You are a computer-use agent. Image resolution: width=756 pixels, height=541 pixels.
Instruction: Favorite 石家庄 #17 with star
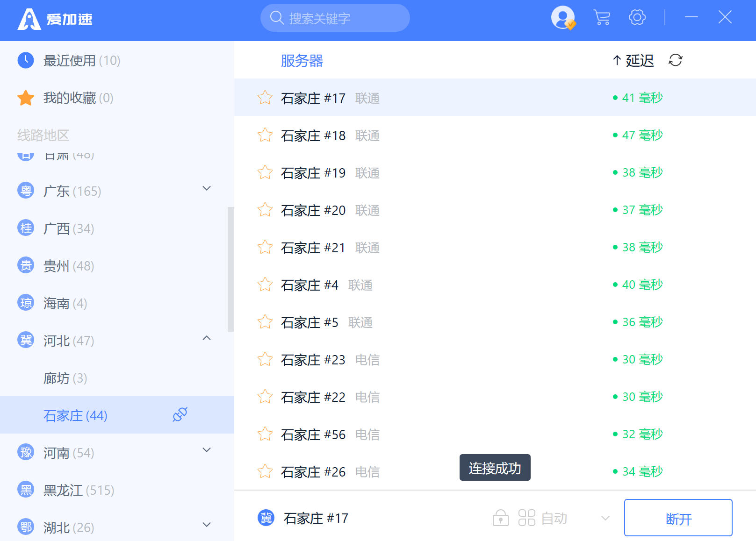[x=265, y=98]
